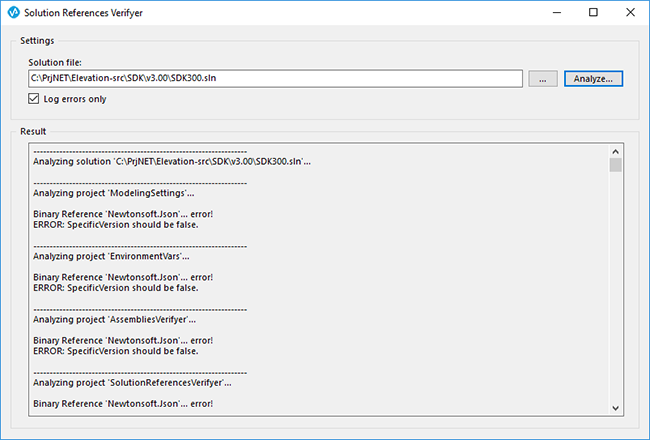Click the Solution References Verifyer app icon
The width and height of the screenshot is (650, 440).
14,12
